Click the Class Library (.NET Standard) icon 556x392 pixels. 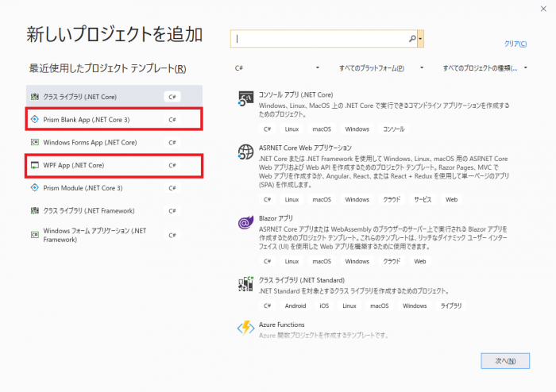(x=245, y=285)
